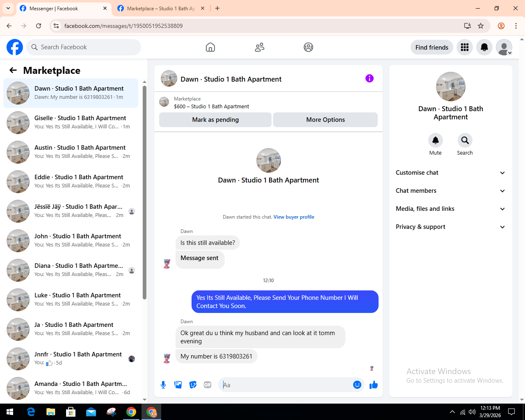Open the View buyer profile link
Viewport: 525px width, 420px height.
[x=294, y=217]
